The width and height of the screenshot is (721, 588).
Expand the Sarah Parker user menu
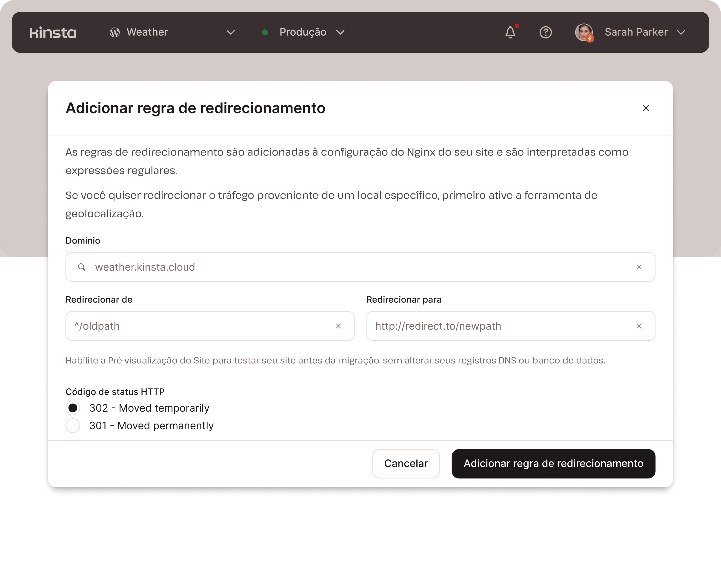pyautogui.click(x=681, y=33)
